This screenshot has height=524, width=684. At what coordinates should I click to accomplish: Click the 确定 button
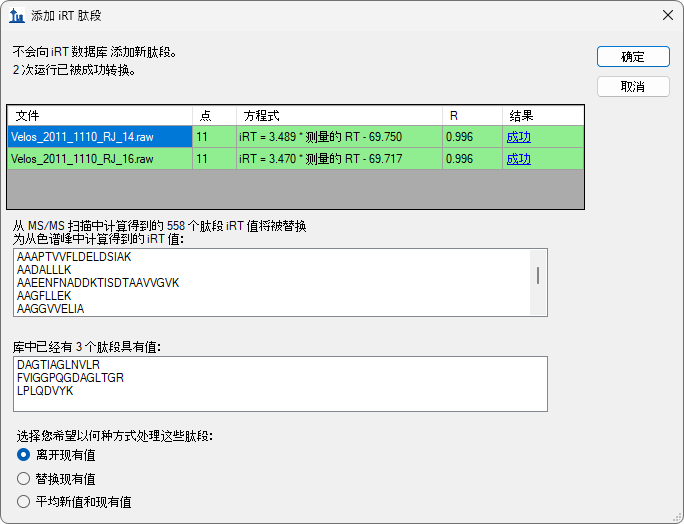[x=632, y=57]
